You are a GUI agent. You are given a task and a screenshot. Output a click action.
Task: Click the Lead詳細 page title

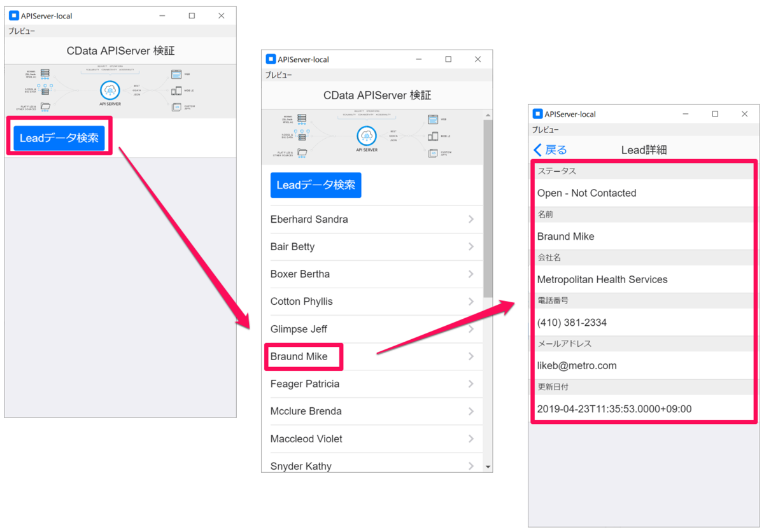[x=644, y=150]
